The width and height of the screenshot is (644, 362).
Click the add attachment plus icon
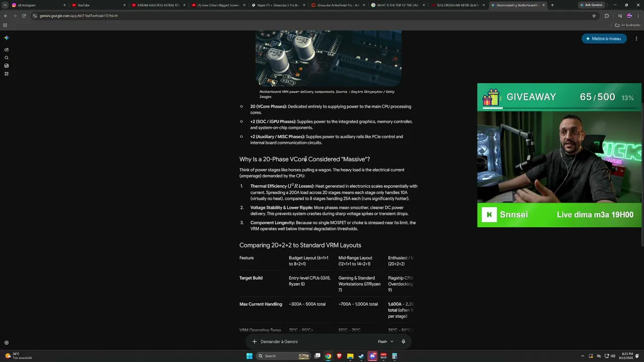tap(255, 342)
